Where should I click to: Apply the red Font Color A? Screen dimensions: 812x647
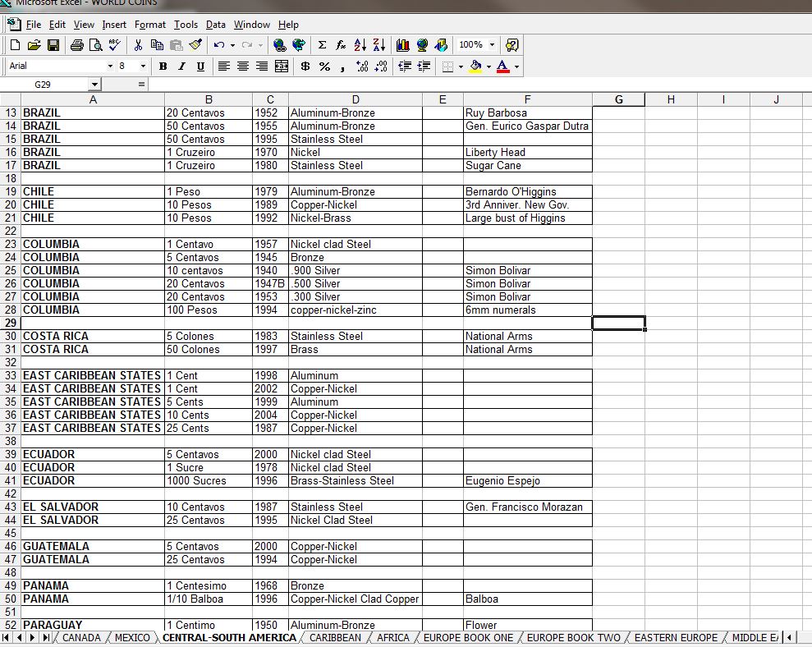pyautogui.click(x=502, y=67)
